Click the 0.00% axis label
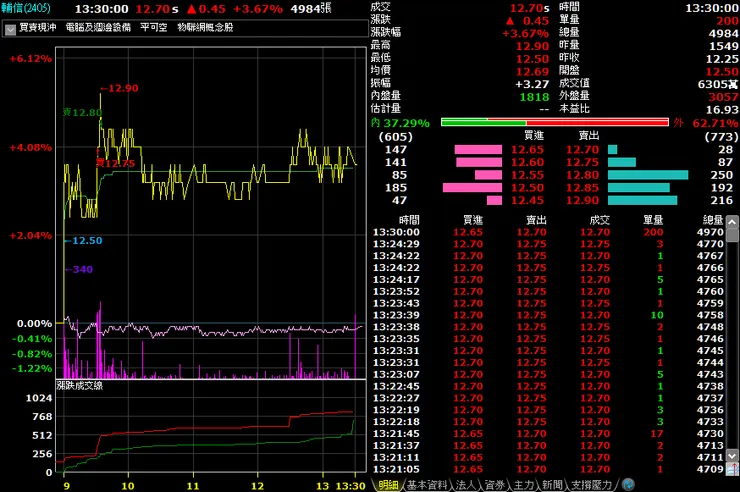740x492 pixels. (34, 324)
